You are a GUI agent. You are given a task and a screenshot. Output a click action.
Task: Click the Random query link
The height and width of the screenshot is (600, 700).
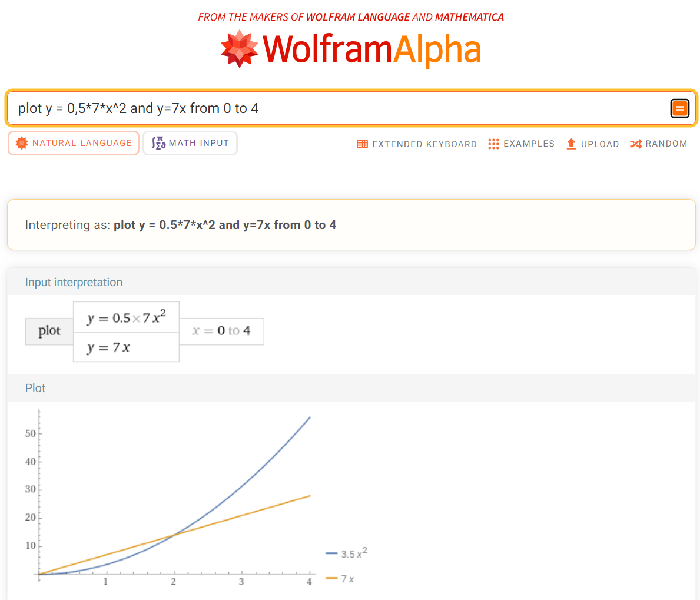click(x=658, y=144)
